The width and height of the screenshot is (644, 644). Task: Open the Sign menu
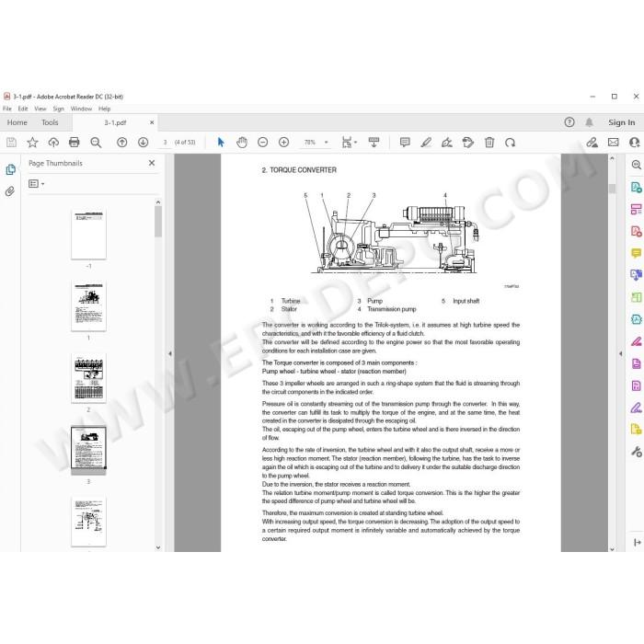click(x=58, y=109)
